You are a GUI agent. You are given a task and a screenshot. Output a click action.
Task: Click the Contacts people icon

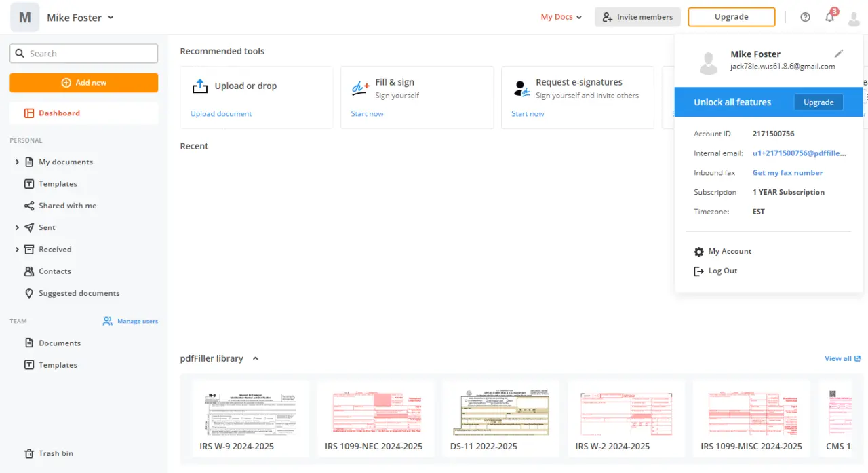click(29, 271)
